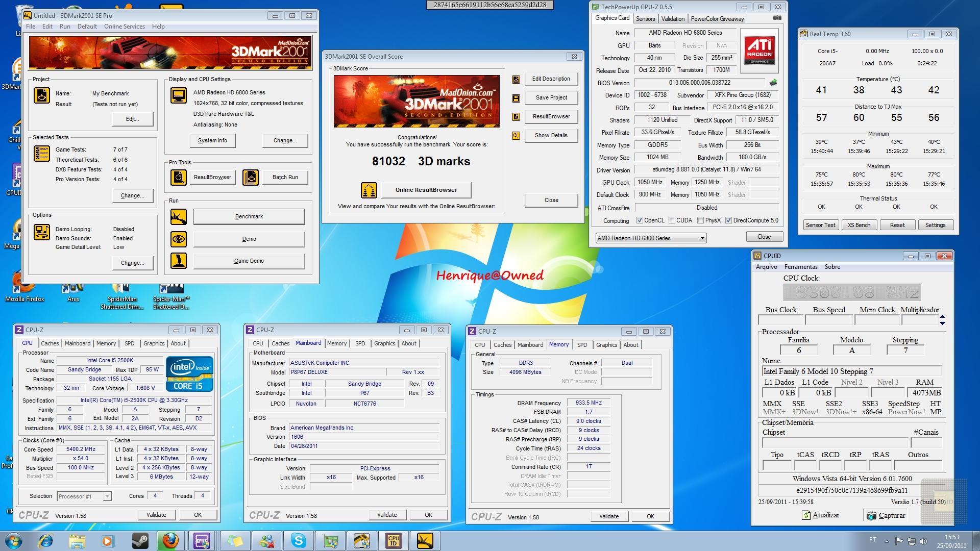Click the PT language indicator in the tray

coord(873,540)
